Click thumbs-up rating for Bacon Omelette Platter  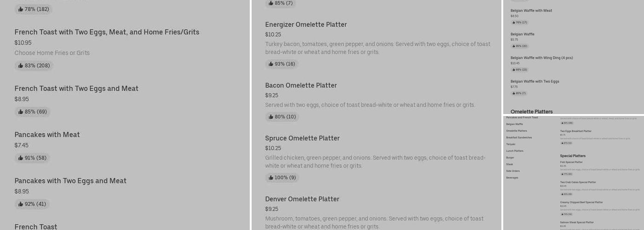pyautogui.click(x=282, y=117)
